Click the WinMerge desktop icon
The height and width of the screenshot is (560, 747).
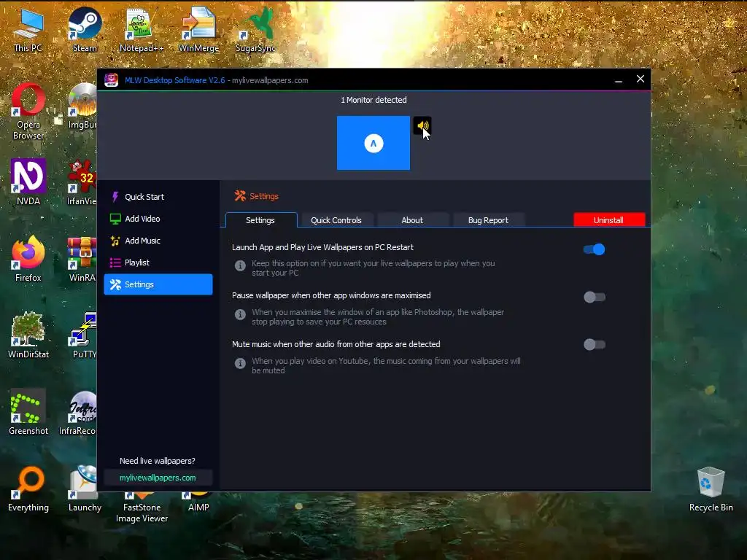tap(198, 29)
